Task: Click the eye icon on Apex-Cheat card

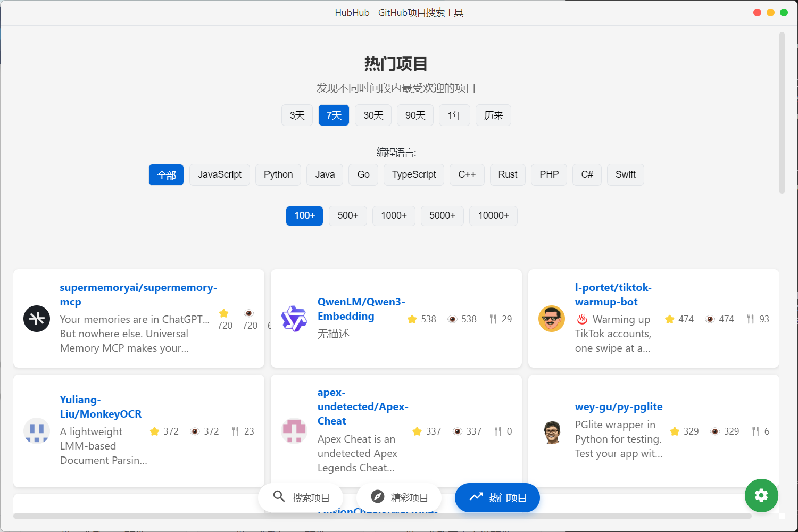Action: pyautogui.click(x=458, y=431)
